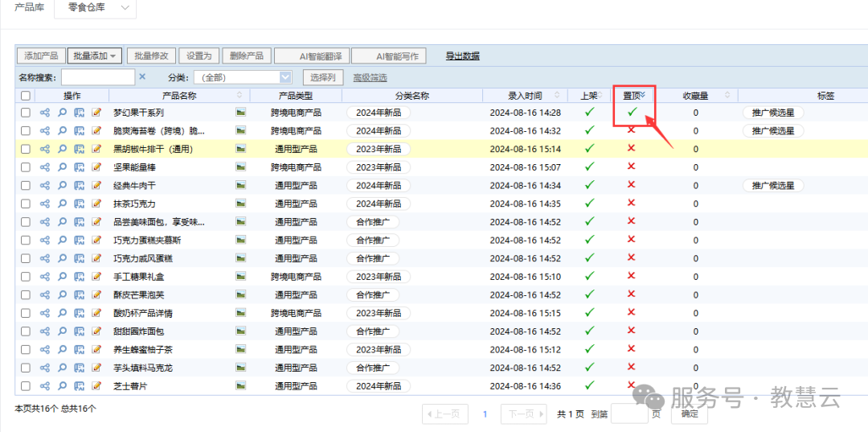The image size is (868, 432).
Task: Select checkbox next to 芝士薯片
Action: point(26,386)
